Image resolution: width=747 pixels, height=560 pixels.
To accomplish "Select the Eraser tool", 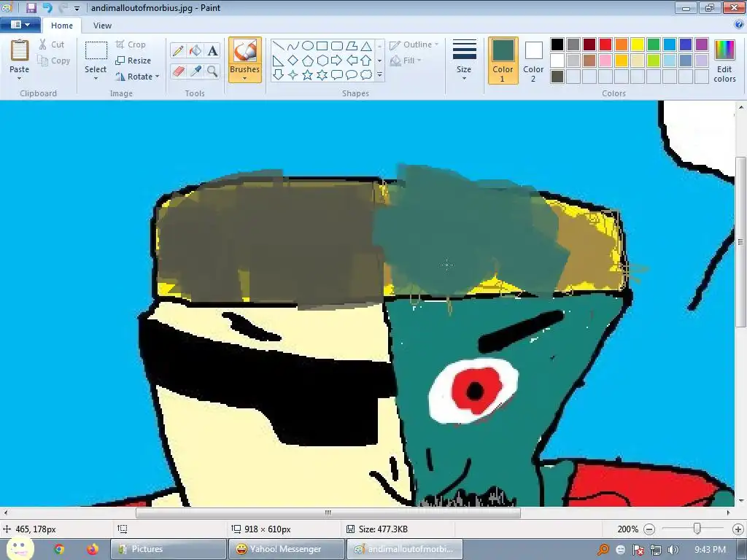I will click(178, 71).
